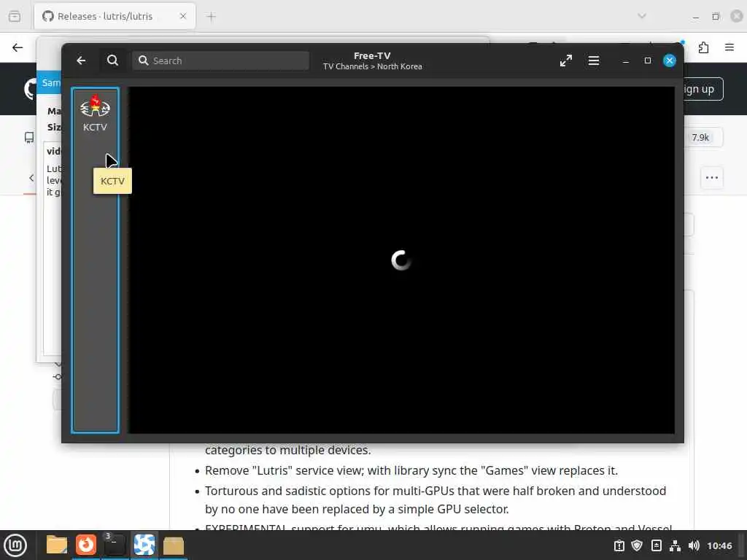This screenshot has height=560, width=747.
Task: Open the Free-TV hamburger menu
Action: point(594,61)
